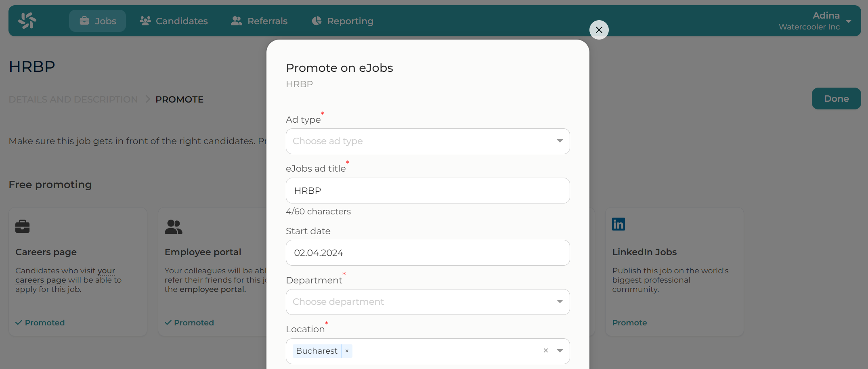This screenshot has width=868, height=369.
Task: Click Promoted status on Careers page card
Action: 40,323
